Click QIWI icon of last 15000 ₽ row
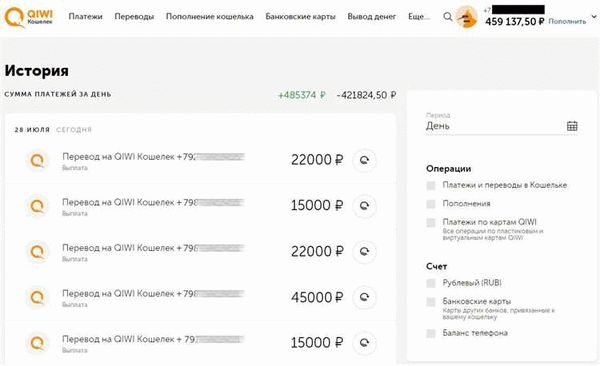600x366 pixels. click(x=37, y=343)
